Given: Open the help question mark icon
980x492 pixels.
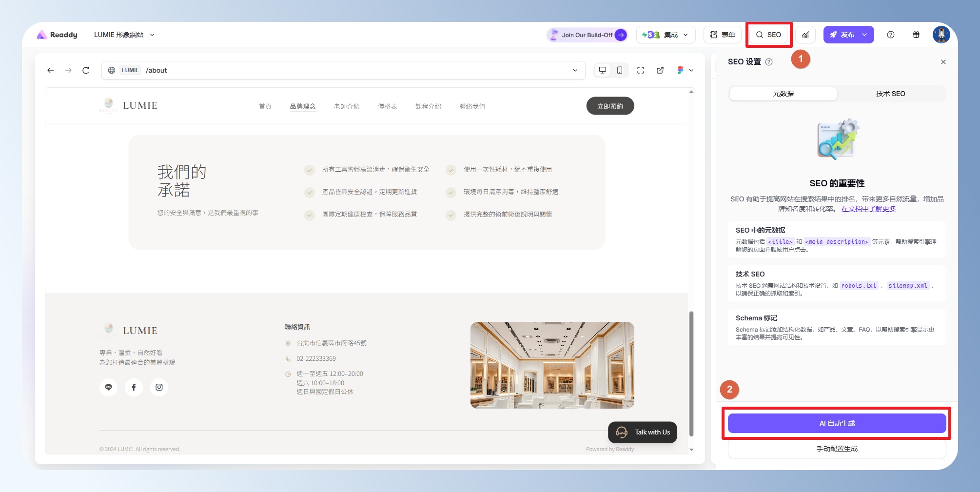Looking at the screenshot, I should pos(891,35).
